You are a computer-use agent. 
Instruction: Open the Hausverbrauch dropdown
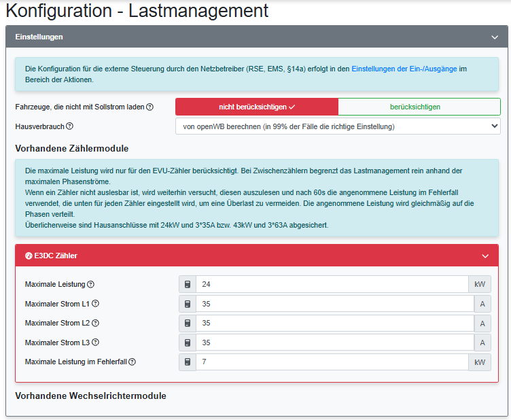tap(338, 126)
